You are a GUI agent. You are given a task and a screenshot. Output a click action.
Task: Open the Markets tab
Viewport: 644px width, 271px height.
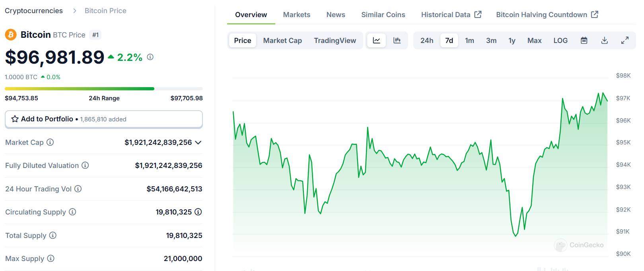(x=297, y=15)
